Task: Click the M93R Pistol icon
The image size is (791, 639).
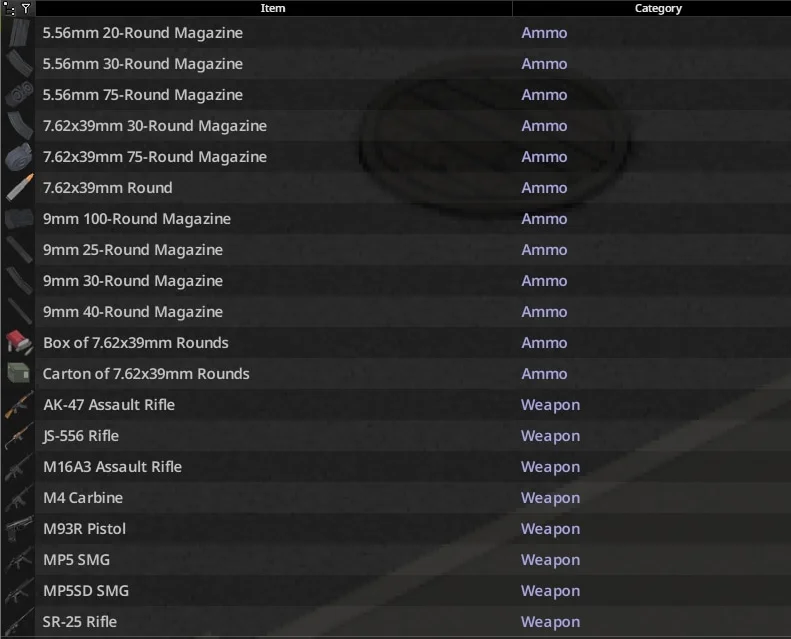Action: [19, 529]
